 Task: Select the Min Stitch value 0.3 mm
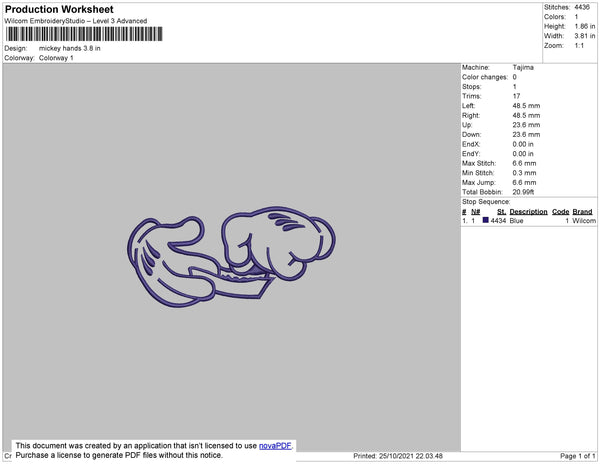[x=524, y=173]
